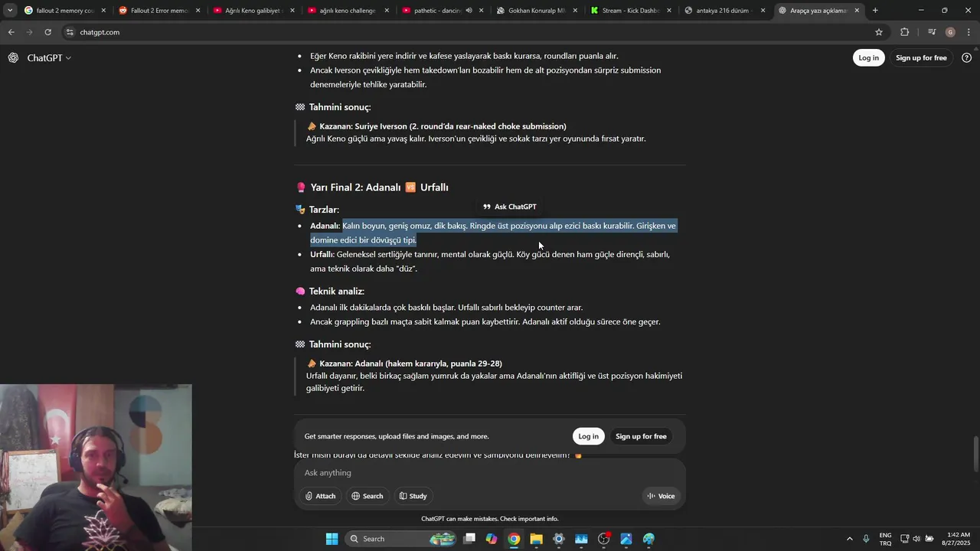Open the browser tab search dropdown
980x551 pixels.
click(10, 11)
